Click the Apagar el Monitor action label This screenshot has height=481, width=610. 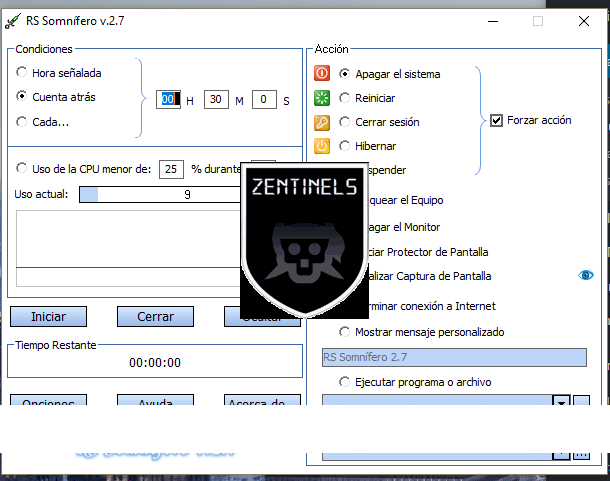(x=404, y=227)
